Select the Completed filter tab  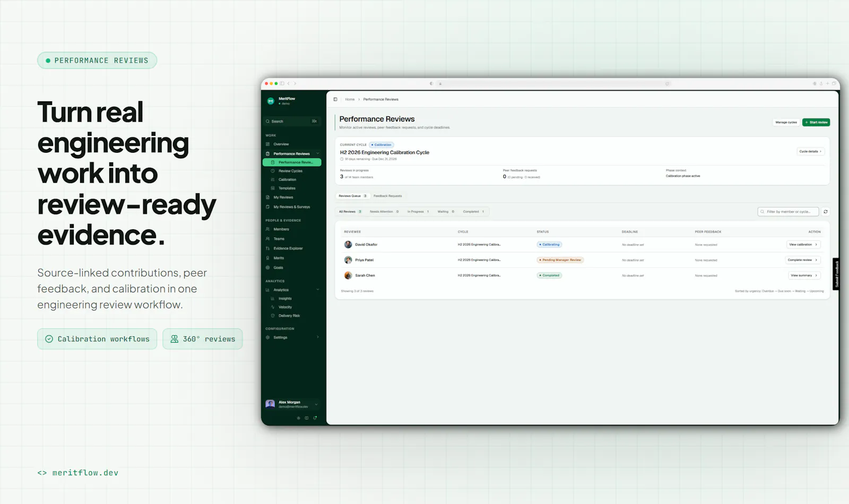pyautogui.click(x=473, y=212)
